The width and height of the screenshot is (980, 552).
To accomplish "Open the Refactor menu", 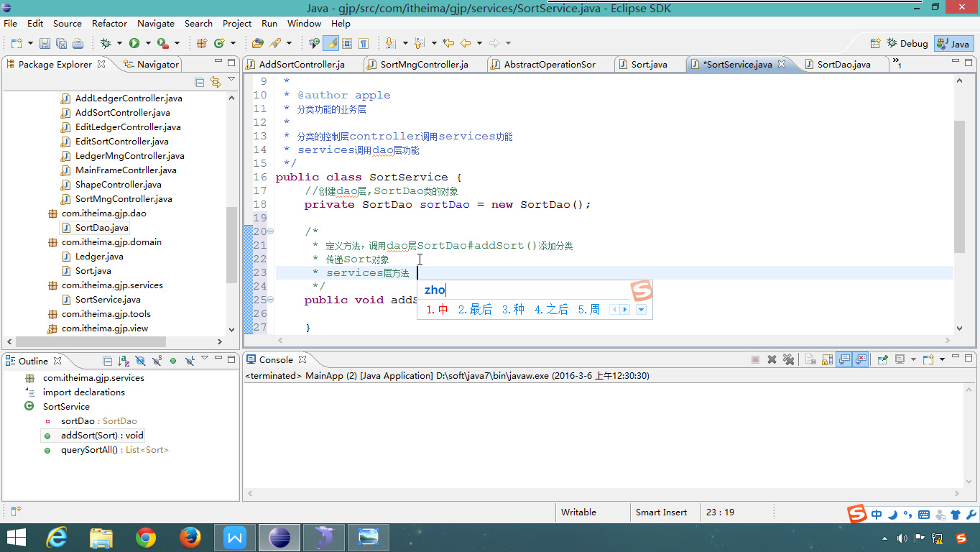I will [x=109, y=23].
